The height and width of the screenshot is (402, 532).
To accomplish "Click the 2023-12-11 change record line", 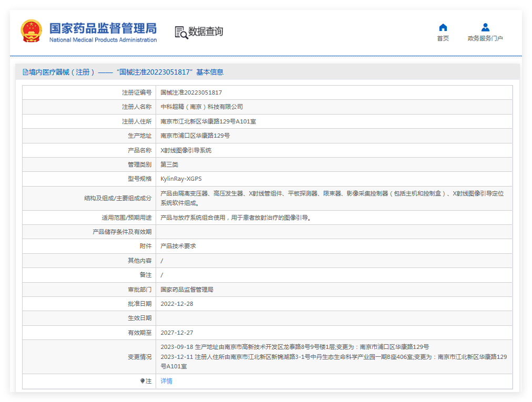I will click(x=334, y=362).
